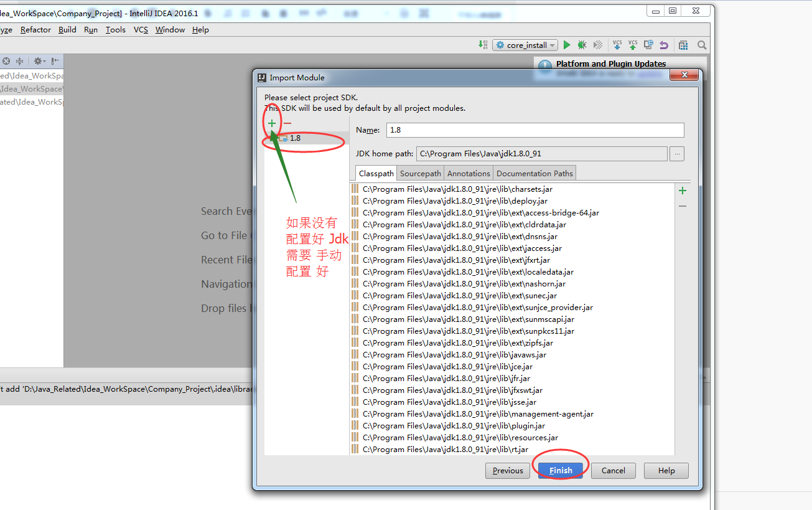Screen dimensions: 812x510
Task: Open the core_install run configuration dropdown
Action: pos(525,45)
